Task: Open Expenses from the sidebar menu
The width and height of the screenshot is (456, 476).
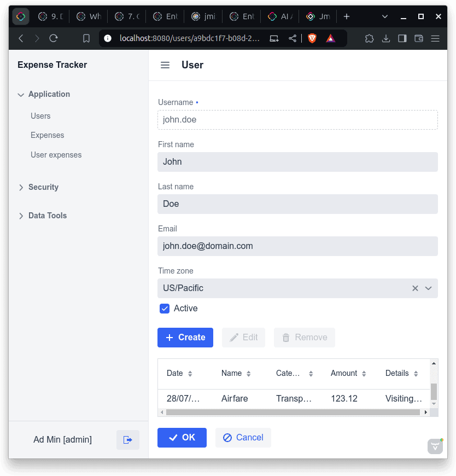Action: pyautogui.click(x=48, y=135)
